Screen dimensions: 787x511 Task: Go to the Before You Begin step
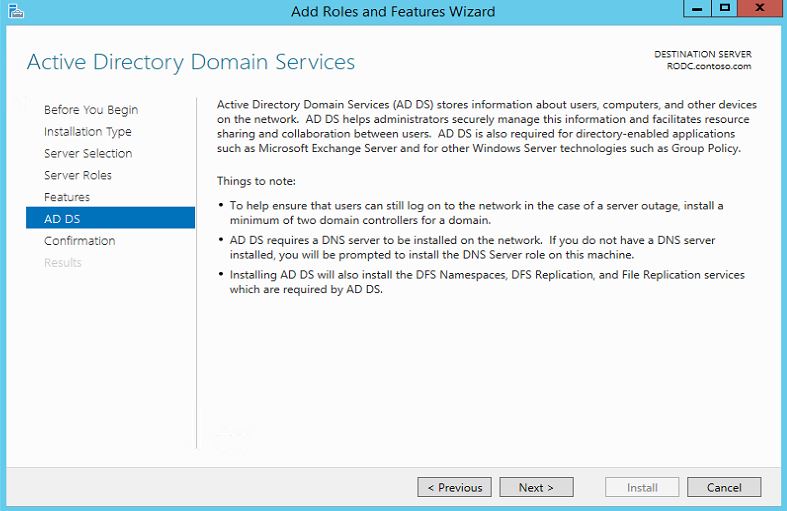(91, 110)
